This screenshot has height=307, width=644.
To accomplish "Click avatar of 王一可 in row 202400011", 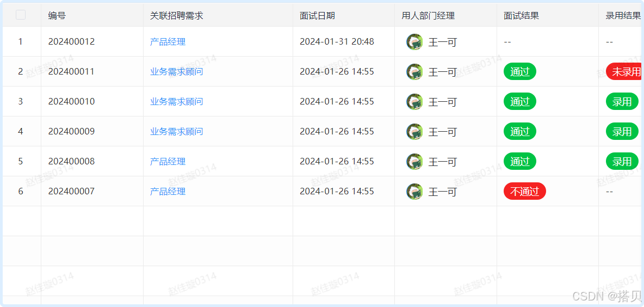I will click(x=414, y=72).
